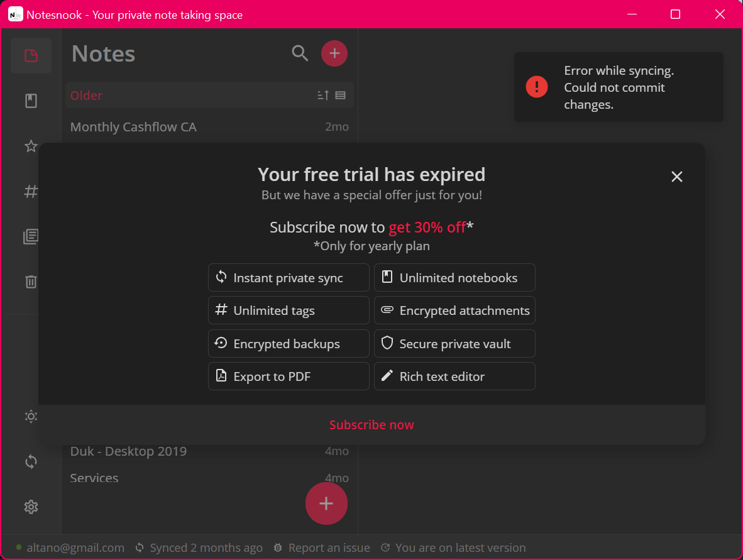Click the hashtag icon beside Unlimited tags

(221, 309)
